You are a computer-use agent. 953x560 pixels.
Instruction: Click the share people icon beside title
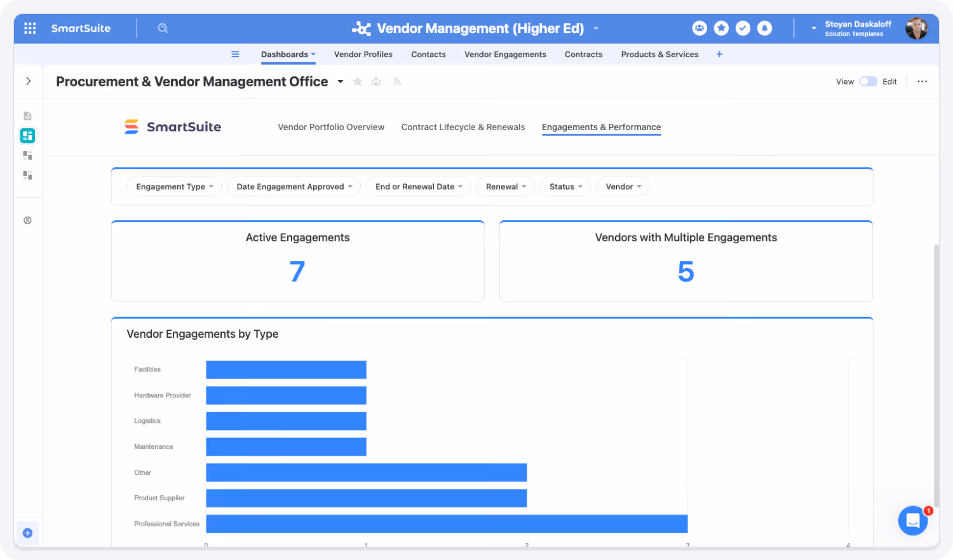(377, 81)
